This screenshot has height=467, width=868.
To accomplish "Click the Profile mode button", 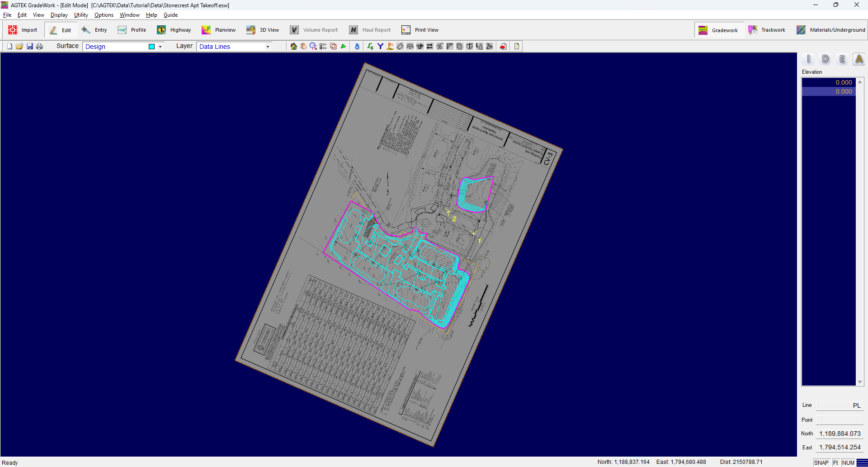I will click(x=132, y=30).
